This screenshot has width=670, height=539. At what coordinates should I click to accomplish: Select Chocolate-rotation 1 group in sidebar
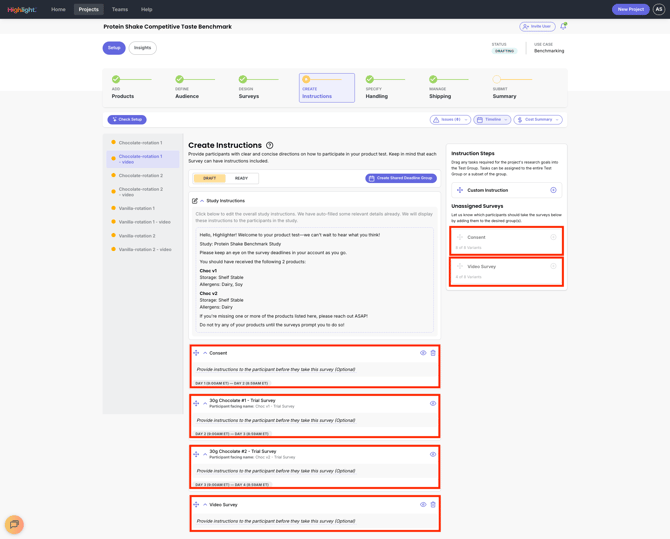pyautogui.click(x=143, y=143)
